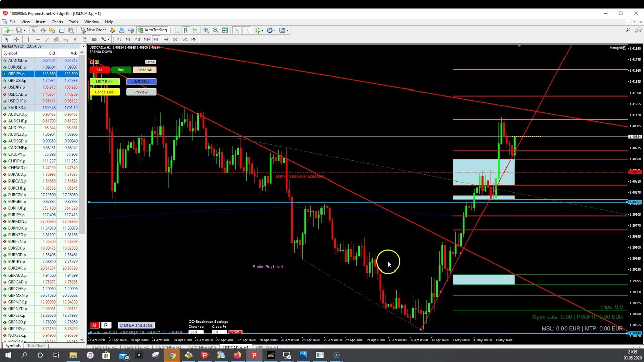This screenshot has width=644, height=362.
Task: Open the File menu
Action: pos(12,22)
